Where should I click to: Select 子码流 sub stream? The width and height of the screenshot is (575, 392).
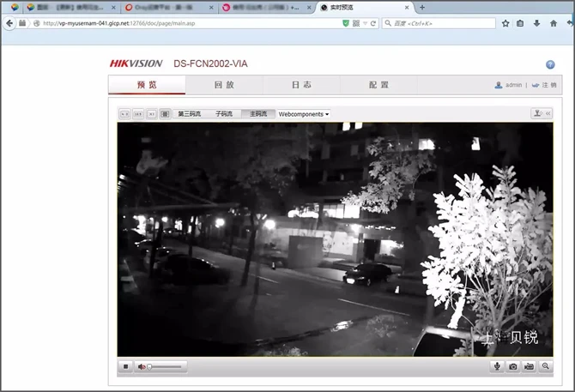tap(224, 114)
